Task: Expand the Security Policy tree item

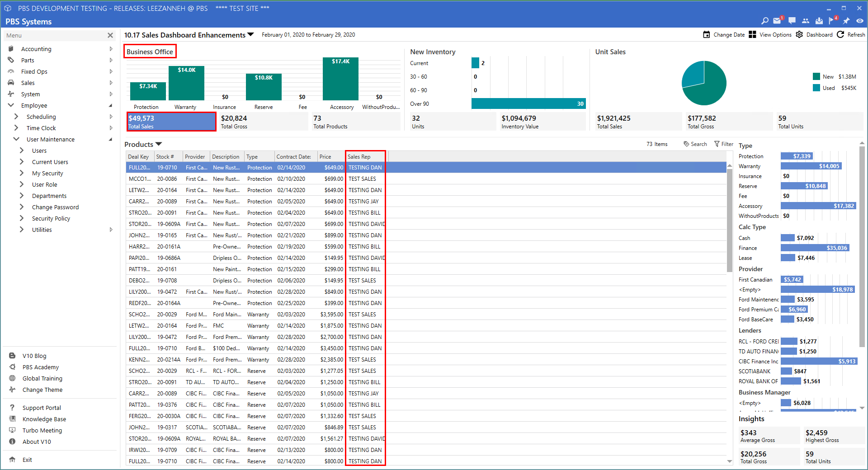Action: (x=22, y=218)
